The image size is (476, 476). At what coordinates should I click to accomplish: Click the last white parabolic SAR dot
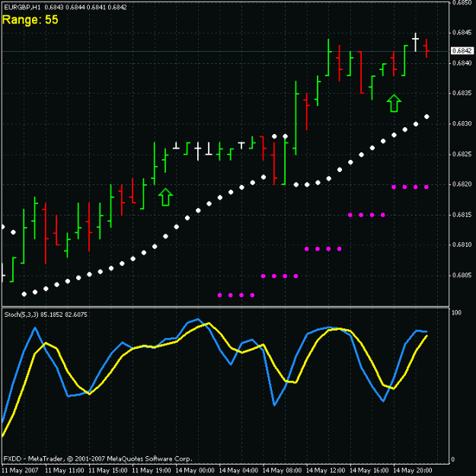coord(426,117)
